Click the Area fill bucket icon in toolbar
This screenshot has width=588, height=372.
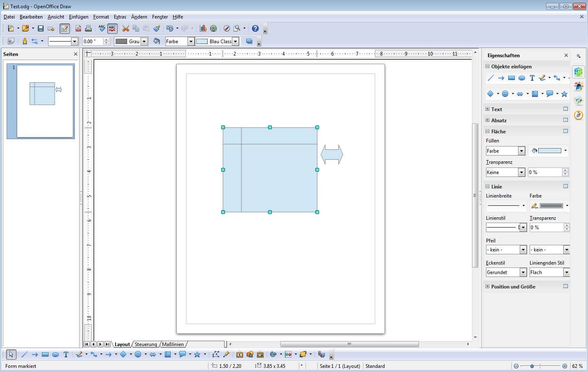(x=157, y=41)
